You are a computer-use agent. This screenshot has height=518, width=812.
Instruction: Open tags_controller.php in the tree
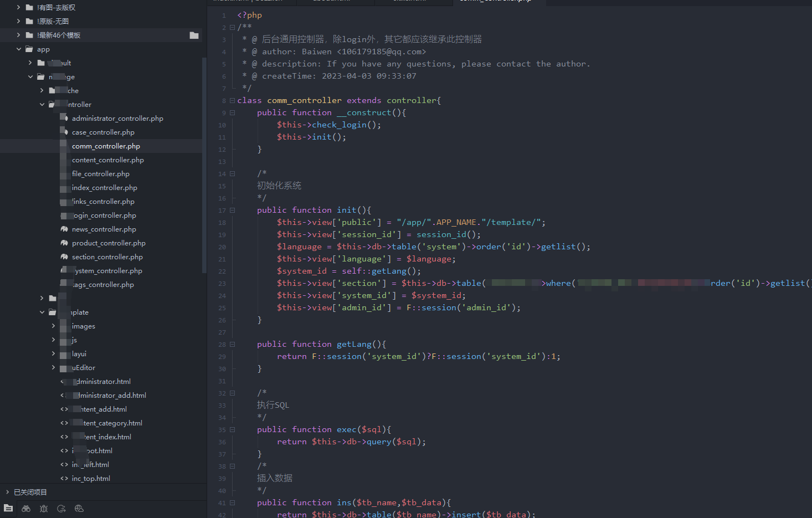[x=103, y=284]
